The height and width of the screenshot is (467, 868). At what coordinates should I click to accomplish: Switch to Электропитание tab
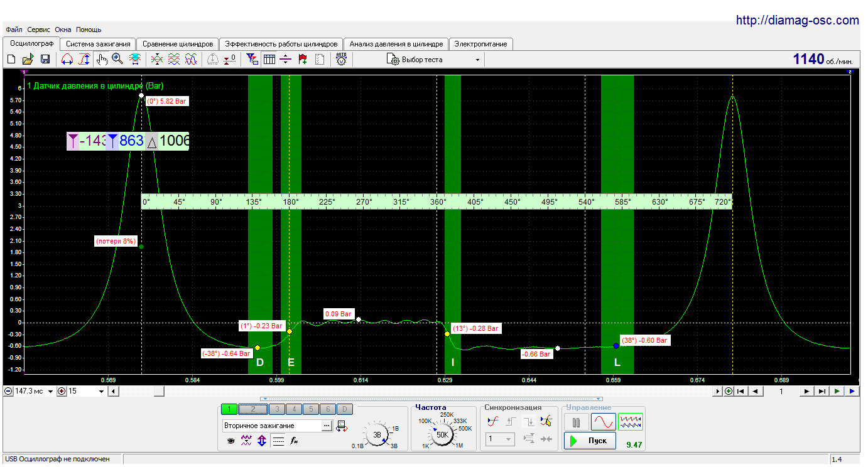pyautogui.click(x=481, y=44)
